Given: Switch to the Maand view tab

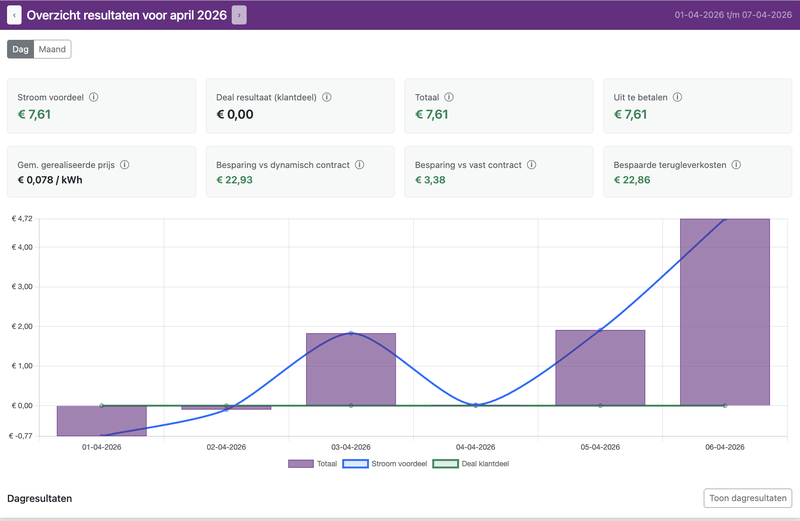Looking at the screenshot, I should (x=52, y=49).
